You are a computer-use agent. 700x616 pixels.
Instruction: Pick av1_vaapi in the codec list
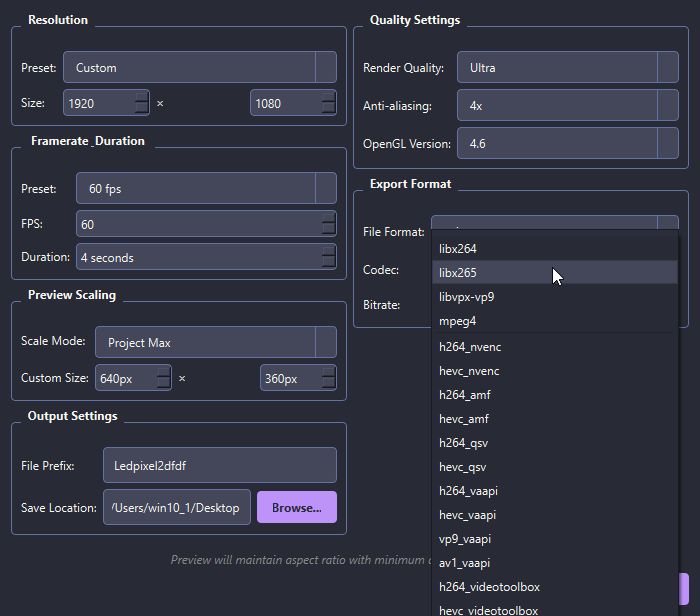[x=555, y=563]
